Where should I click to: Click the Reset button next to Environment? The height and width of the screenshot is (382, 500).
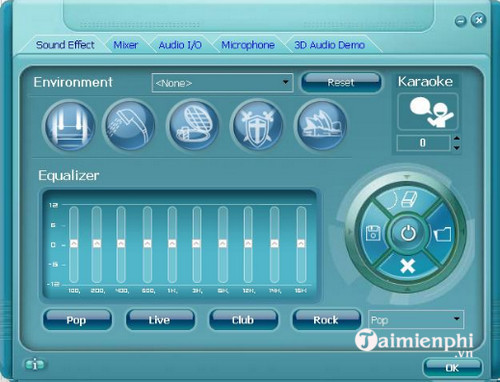pyautogui.click(x=341, y=82)
